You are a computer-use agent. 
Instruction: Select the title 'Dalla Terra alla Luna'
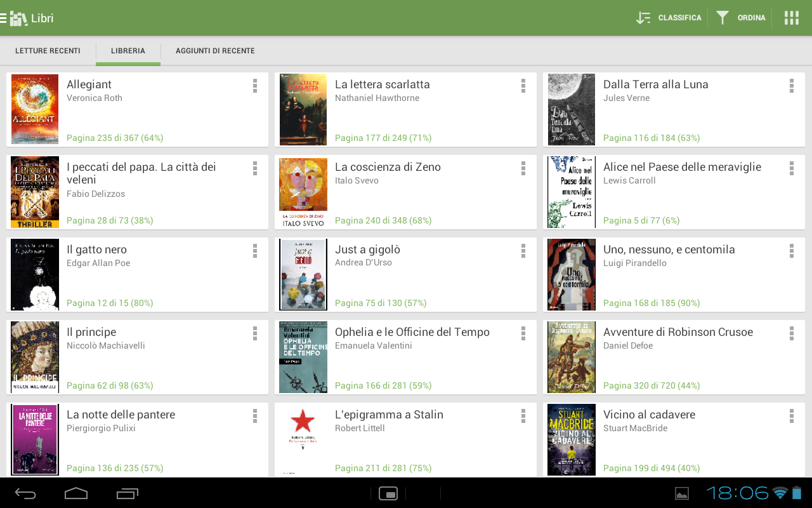click(x=656, y=84)
